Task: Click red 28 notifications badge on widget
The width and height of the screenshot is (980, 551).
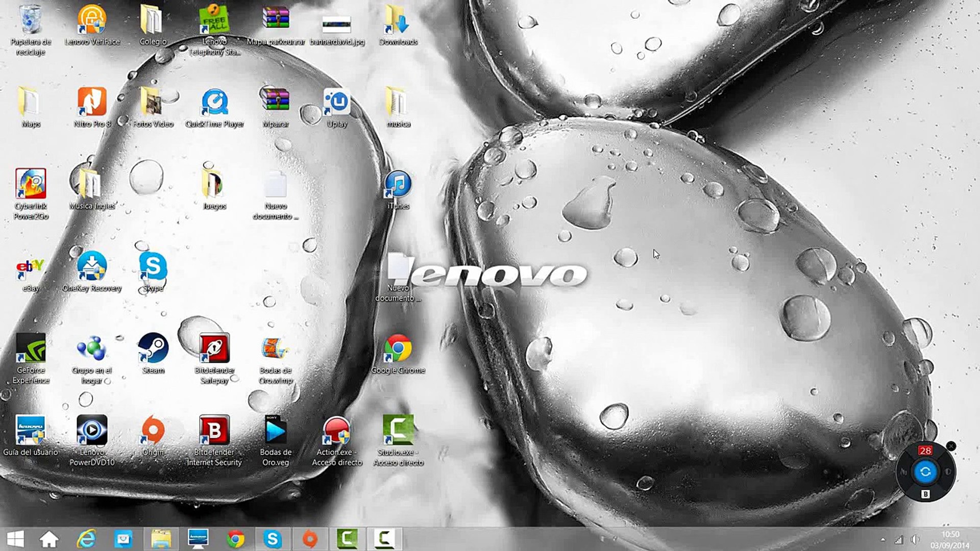Action: [925, 450]
